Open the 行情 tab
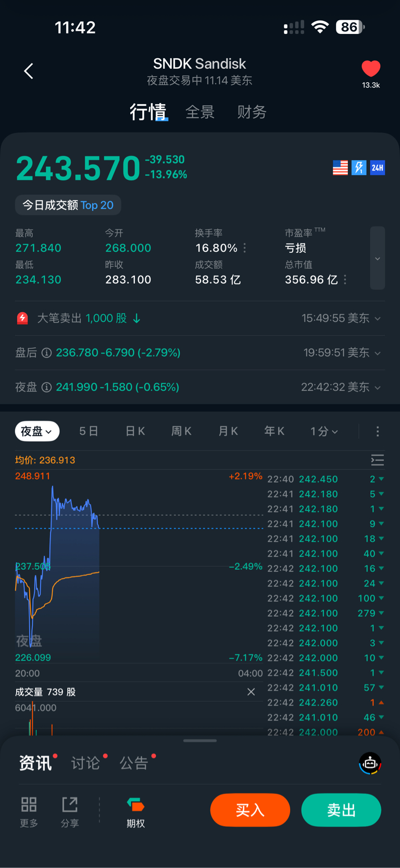 pos(148,112)
